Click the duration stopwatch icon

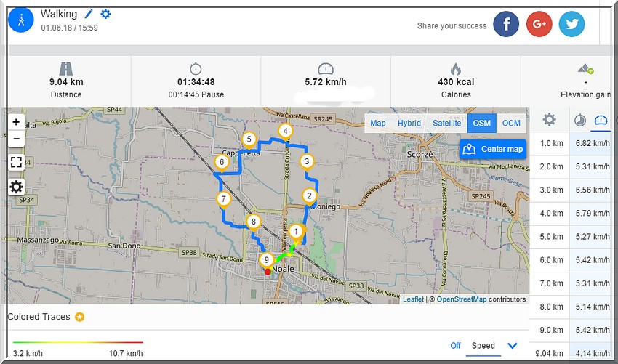pos(196,69)
